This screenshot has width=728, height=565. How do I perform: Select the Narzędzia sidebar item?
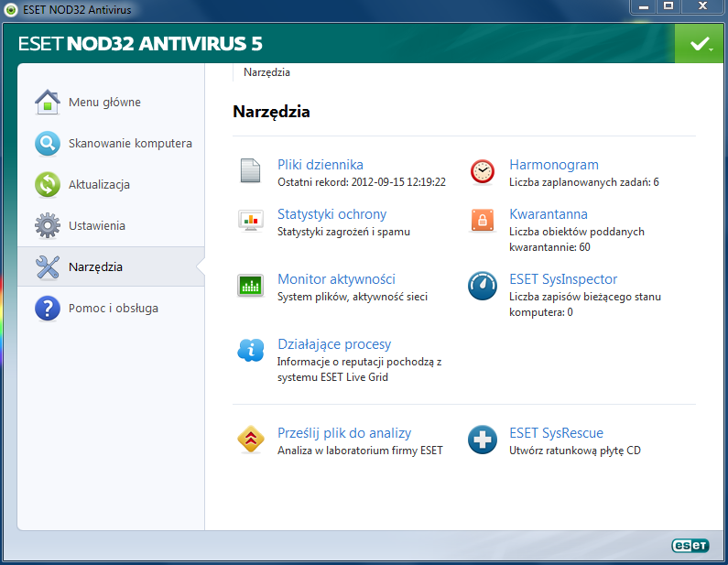(112, 267)
